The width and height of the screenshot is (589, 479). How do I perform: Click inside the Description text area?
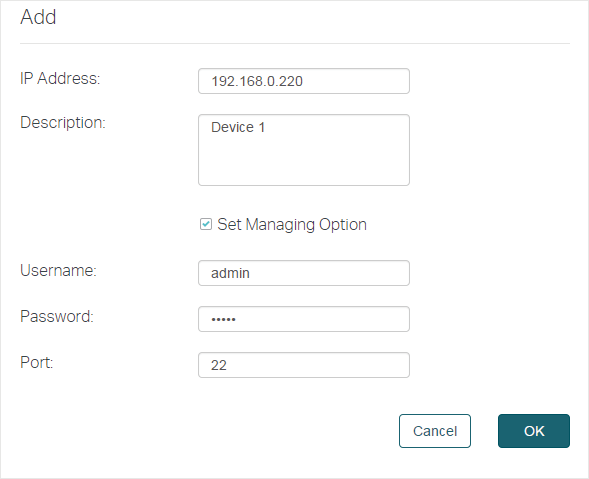tap(304, 150)
